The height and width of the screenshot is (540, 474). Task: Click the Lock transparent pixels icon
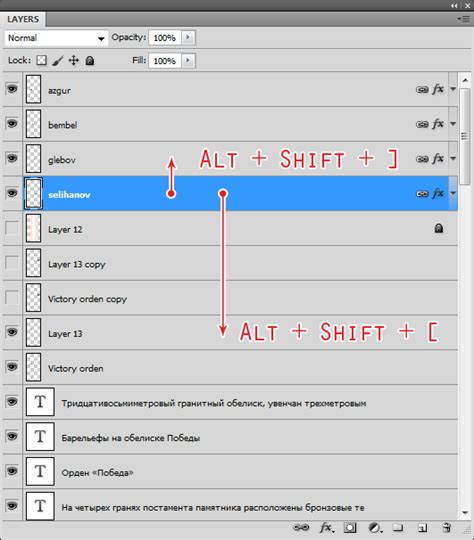[41, 61]
